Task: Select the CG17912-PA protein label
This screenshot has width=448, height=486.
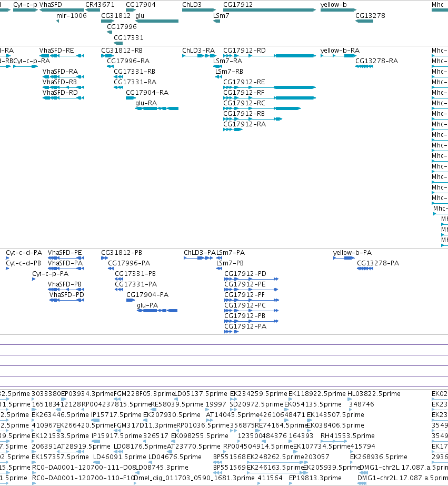Action: point(245,326)
